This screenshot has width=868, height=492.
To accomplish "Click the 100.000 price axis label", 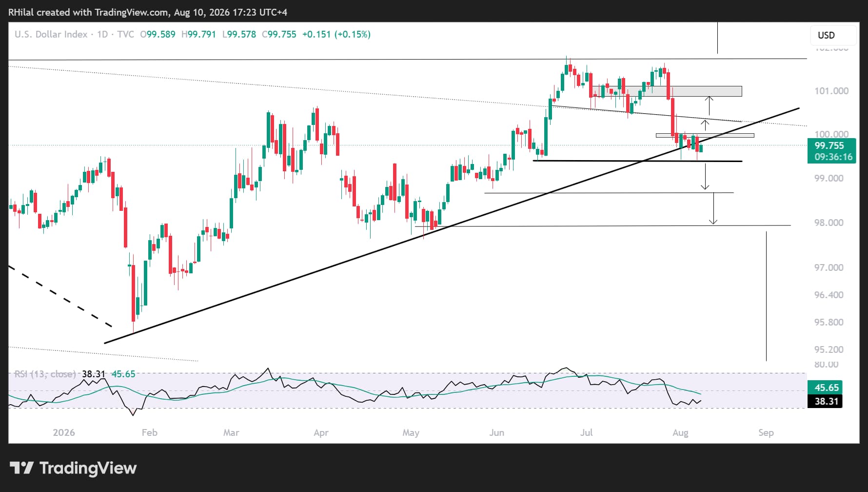I will tap(831, 134).
